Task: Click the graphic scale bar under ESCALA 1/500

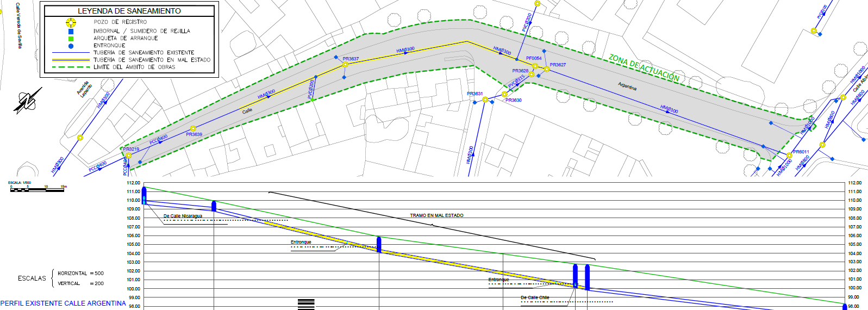Action: coord(38,190)
